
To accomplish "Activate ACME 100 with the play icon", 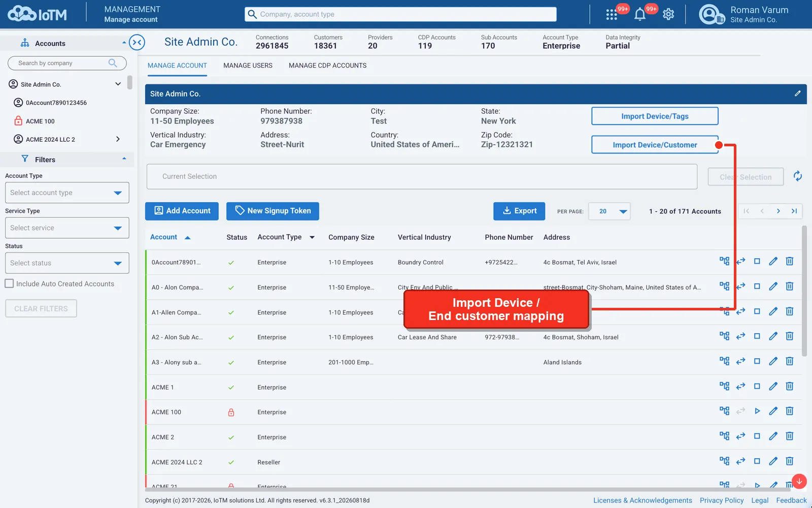I will point(757,411).
